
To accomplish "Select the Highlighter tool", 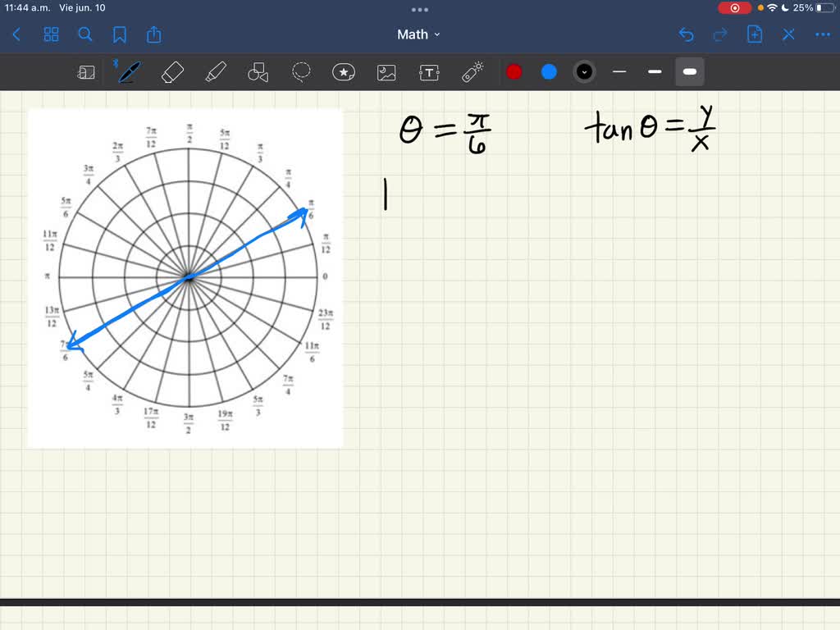I will tap(216, 72).
